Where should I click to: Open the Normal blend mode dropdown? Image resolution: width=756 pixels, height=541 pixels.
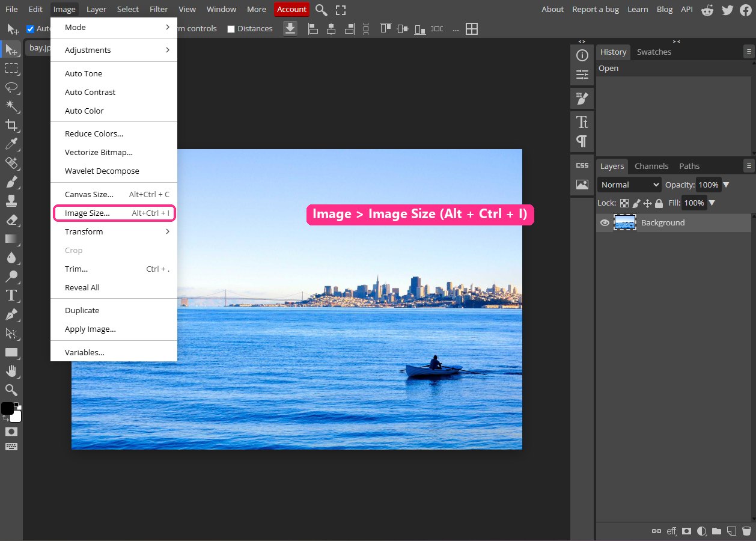(x=629, y=185)
